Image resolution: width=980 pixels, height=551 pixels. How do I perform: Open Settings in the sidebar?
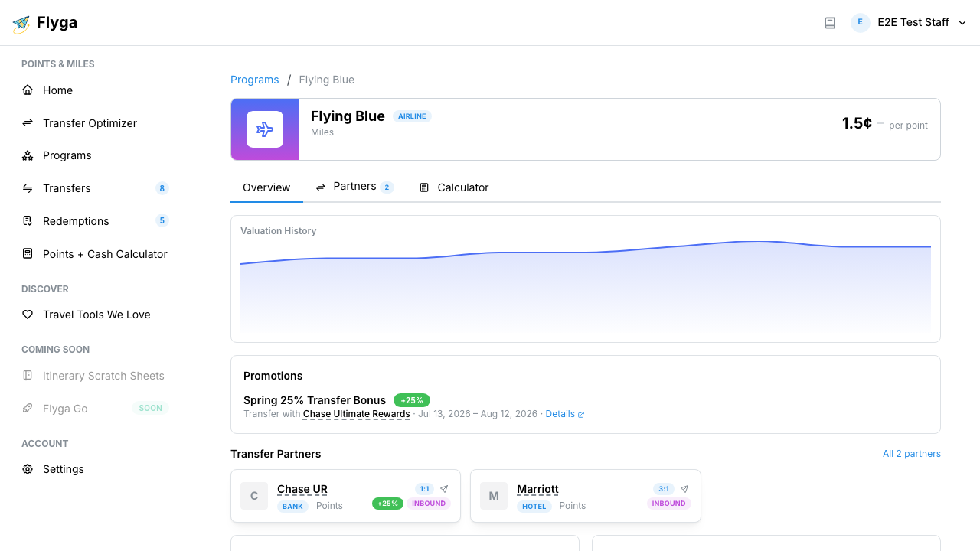[95, 469]
